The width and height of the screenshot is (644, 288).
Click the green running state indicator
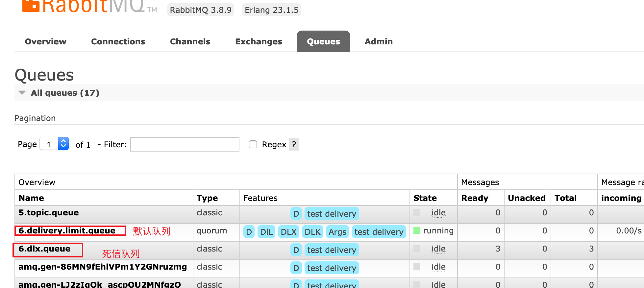tap(417, 230)
